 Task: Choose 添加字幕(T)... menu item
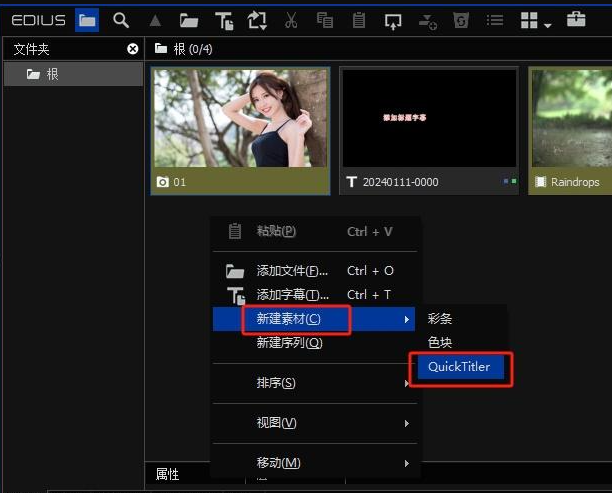click(315, 295)
